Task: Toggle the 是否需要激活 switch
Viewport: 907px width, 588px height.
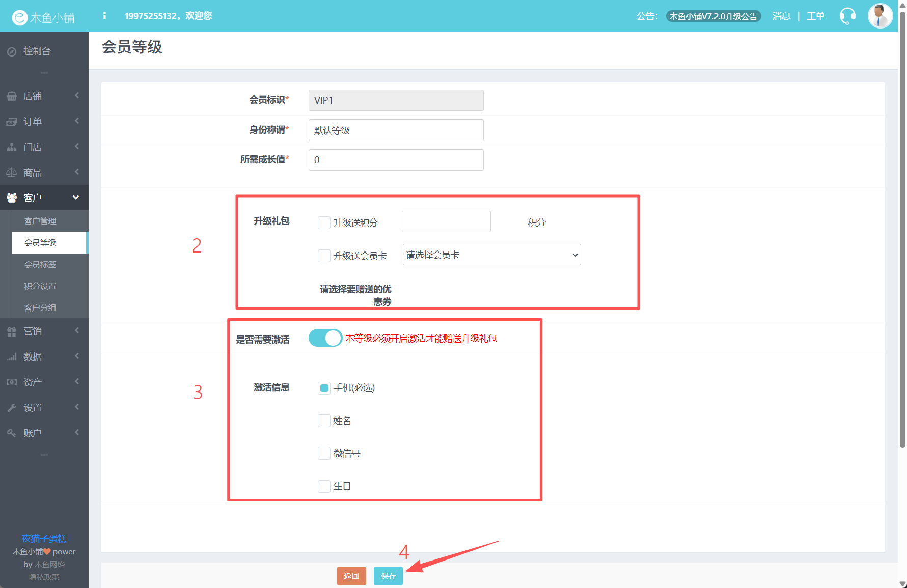Action: (x=325, y=338)
